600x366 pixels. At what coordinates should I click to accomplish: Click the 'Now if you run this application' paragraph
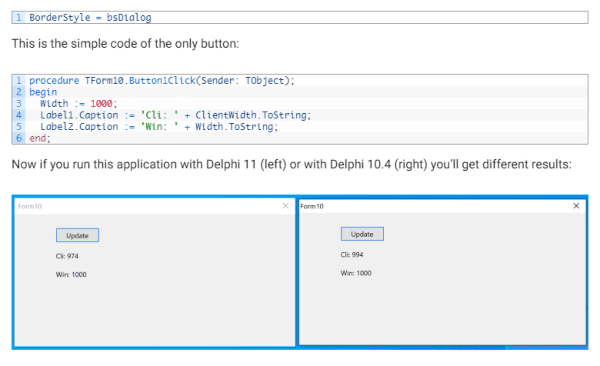pos(292,164)
